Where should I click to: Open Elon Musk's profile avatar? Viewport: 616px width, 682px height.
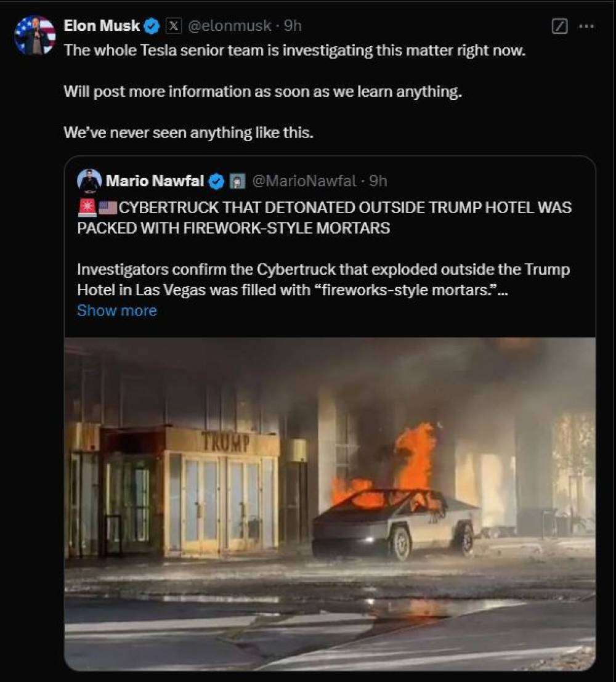[34, 35]
